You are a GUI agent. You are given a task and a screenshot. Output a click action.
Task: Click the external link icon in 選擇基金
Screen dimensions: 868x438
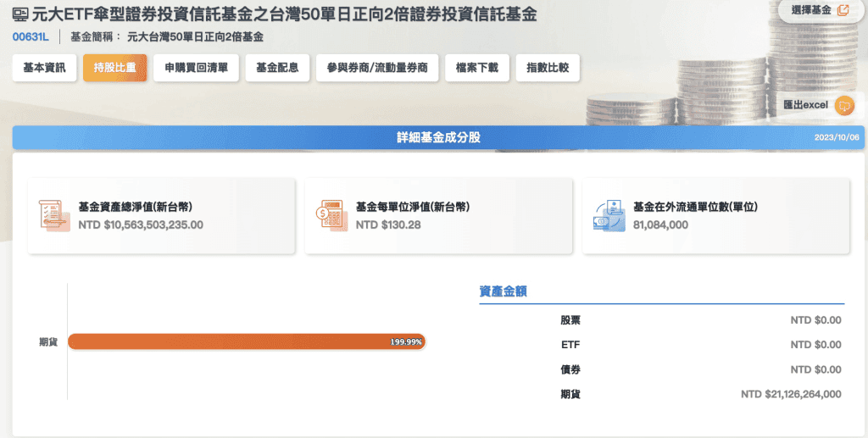pyautogui.click(x=843, y=10)
